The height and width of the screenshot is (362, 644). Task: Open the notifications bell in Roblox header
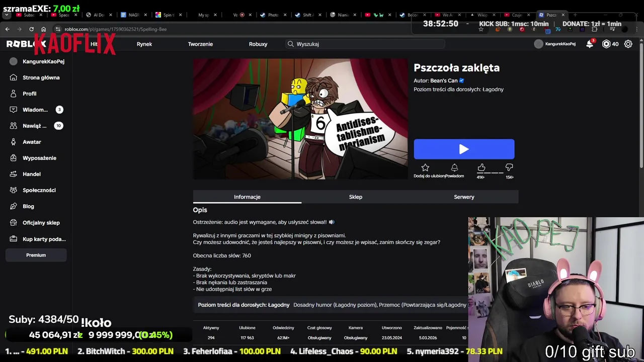(590, 44)
